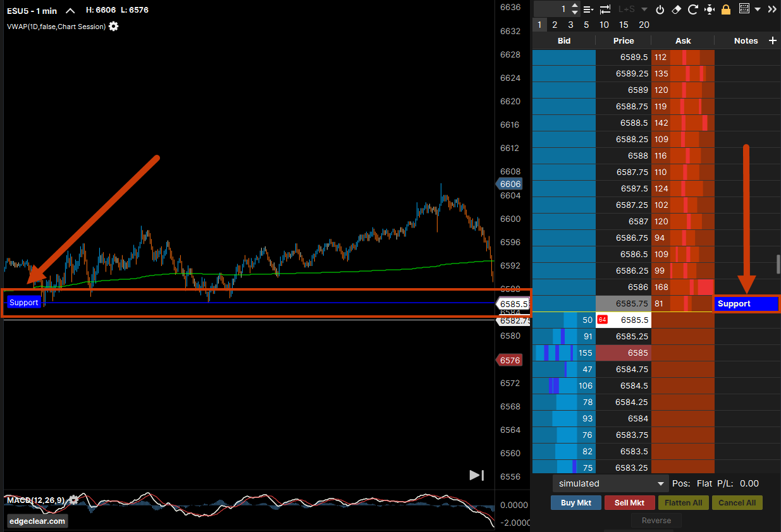Open the lines menu dropdown beside quantity

[588, 9]
